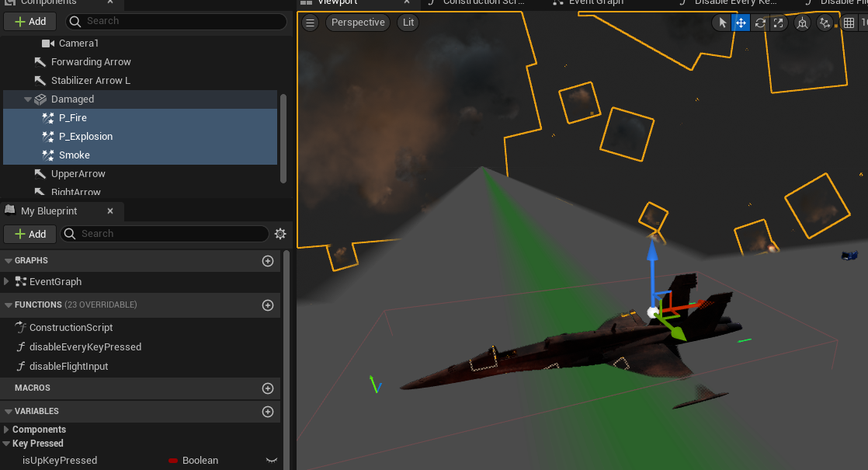This screenshot has width=868, height=470.
Task: Open the viewport options hamburger menu
Action: pos(310,23)
